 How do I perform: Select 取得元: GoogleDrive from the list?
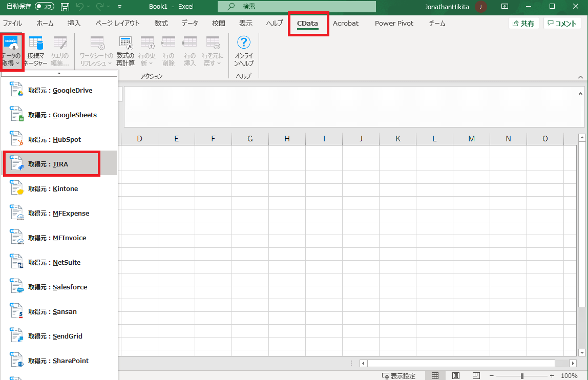[x=59, y=91]
